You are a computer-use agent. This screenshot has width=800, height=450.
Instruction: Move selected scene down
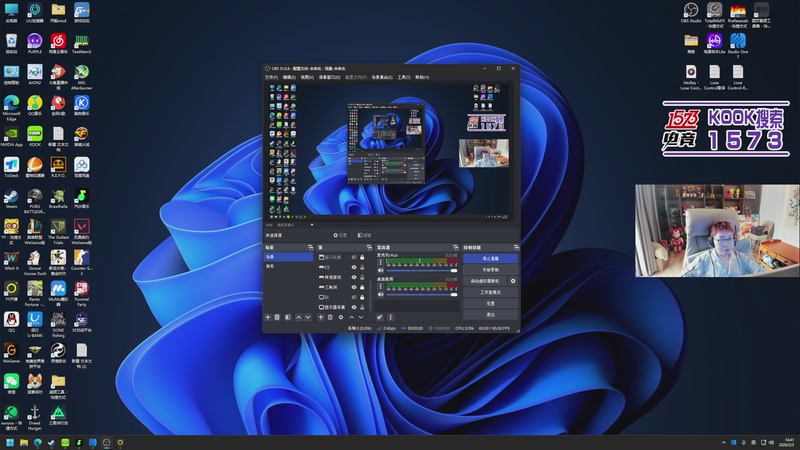click(x=308, y=317)
